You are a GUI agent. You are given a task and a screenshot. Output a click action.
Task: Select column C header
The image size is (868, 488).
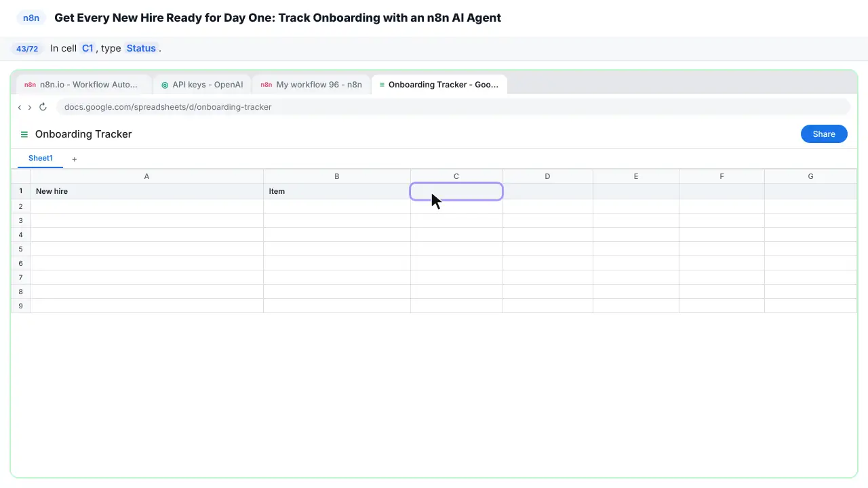(456, 176)
